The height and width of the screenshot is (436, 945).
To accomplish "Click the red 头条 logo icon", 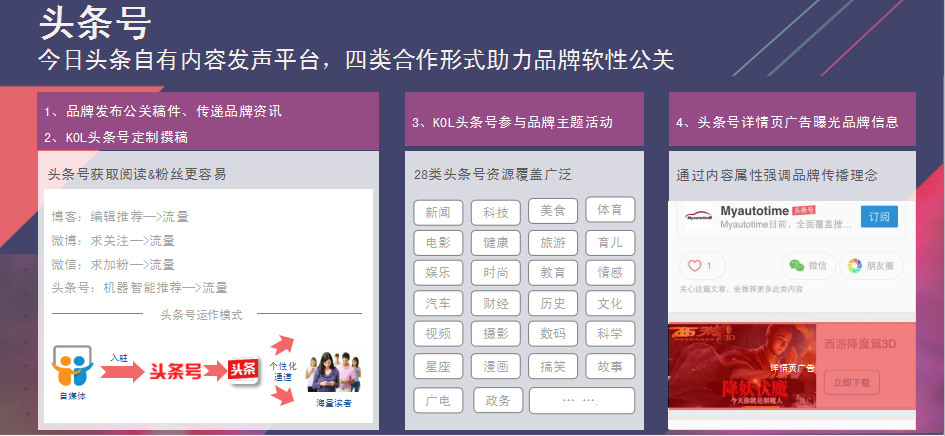I will point(243,370).
